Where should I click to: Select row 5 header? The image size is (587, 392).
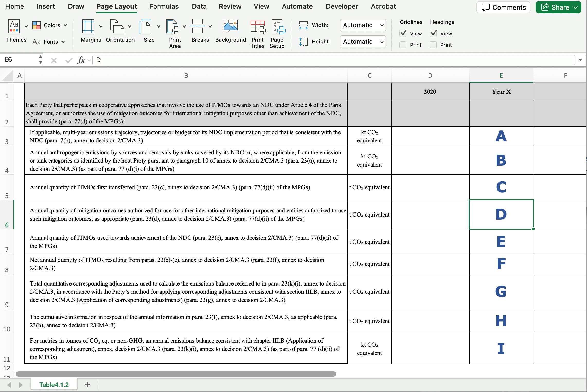(x=7, y=188)
